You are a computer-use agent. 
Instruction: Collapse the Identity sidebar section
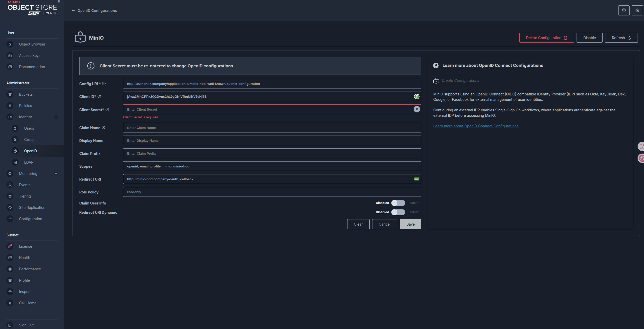(x=56, y=117)
